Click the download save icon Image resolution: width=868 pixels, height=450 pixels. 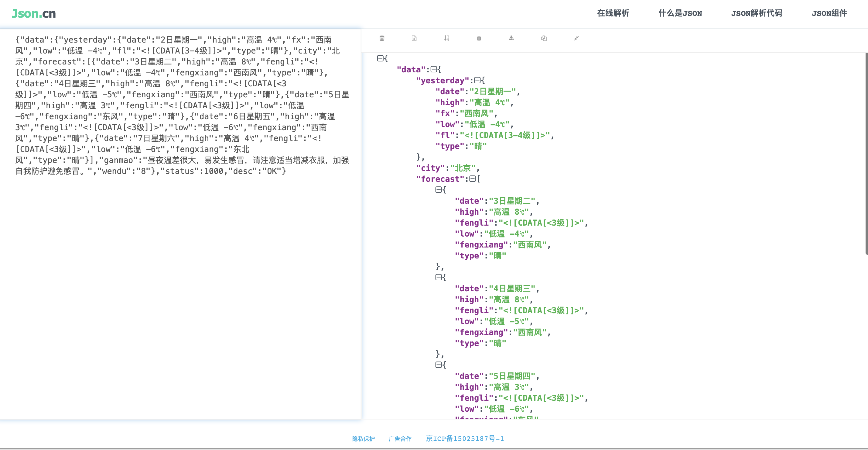[x=511, y=38]
